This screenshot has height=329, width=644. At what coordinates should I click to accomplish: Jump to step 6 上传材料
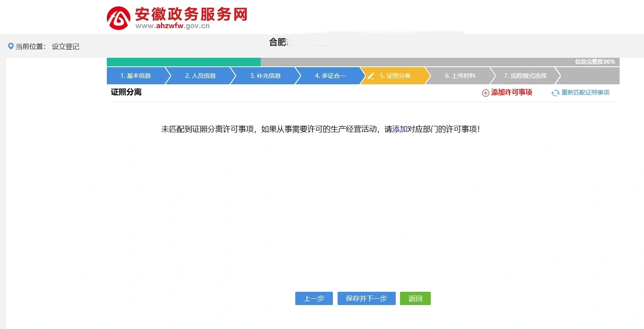(460, 76)
